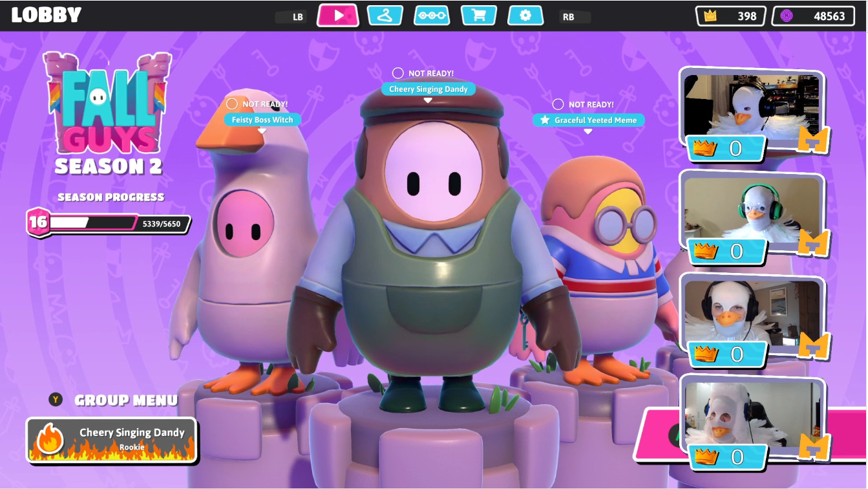
Task: Click the Y button icon for Group Menu
Action: pyautogui.click(x=56, y=400)
